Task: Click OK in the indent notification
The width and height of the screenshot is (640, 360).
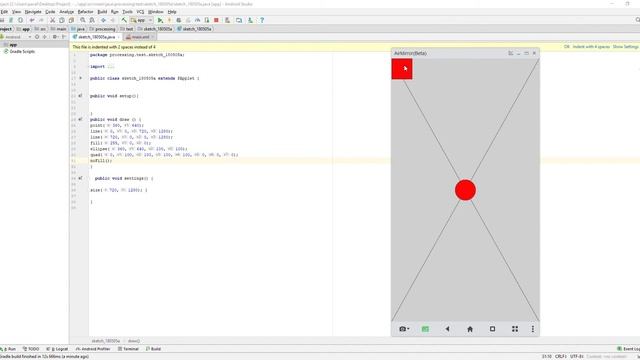Action: pyautogui.click(x=567, y=47)
